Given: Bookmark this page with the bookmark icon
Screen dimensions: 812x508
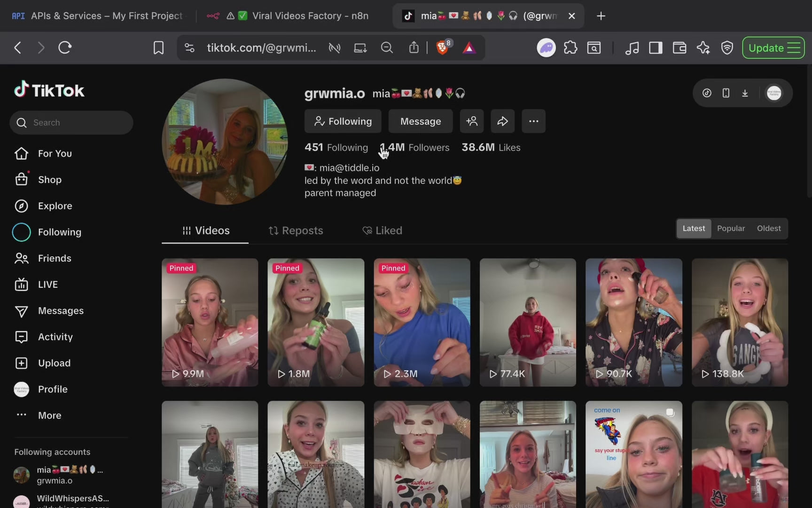Looking at the screenshot, I should point(158,48).
